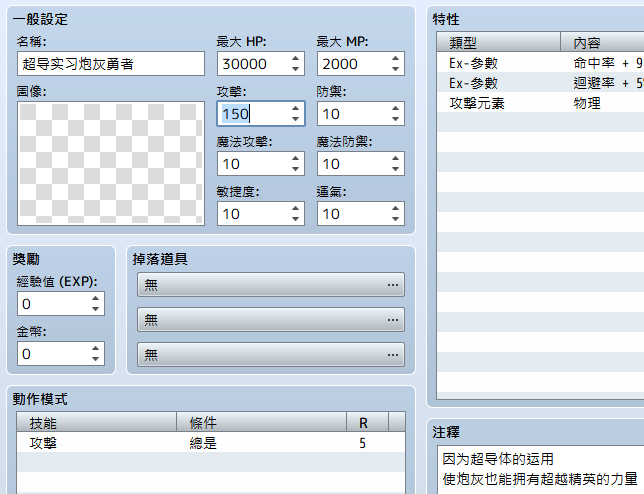This screenshot has width=644, height=494.
Task: Select the 攻擊元素 物理 trait row
Action: point(540,103)
